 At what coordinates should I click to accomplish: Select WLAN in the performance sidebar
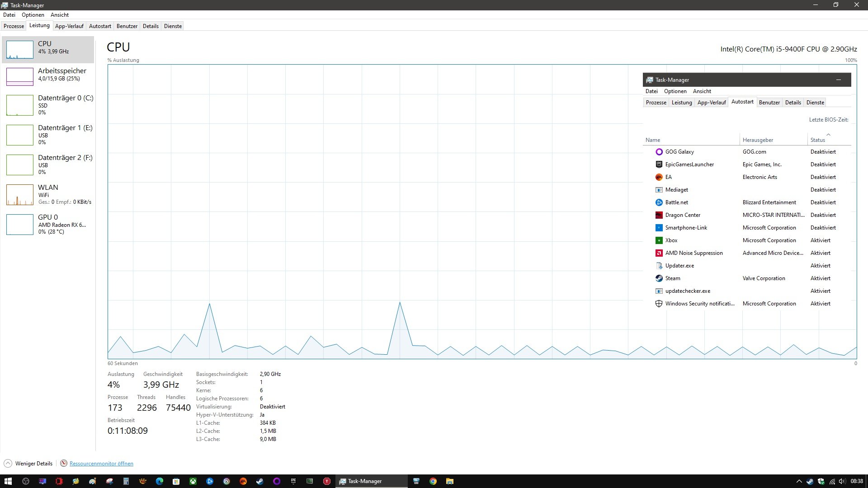pos(48,194)
